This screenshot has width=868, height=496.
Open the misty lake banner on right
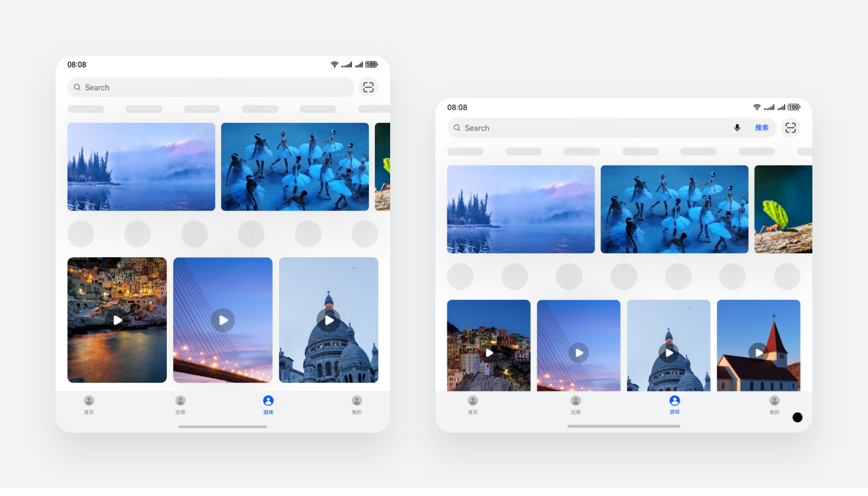(520, 209)
